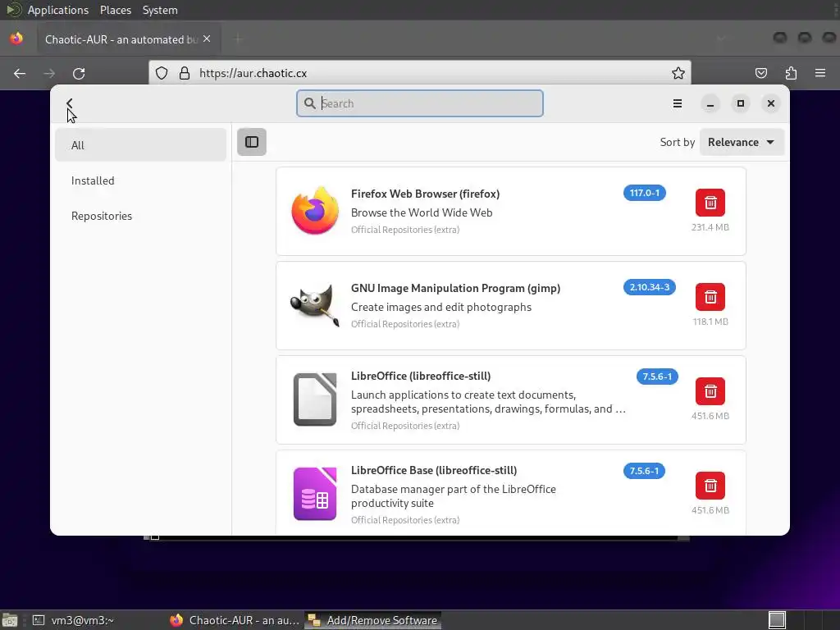Click Add/Remove Software taskbar entry
Screen dimensions: 840x630
pos(373,620)
